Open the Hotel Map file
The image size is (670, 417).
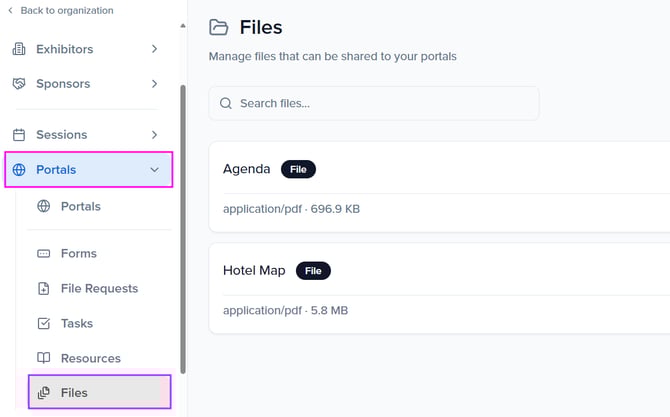(254, 270)
